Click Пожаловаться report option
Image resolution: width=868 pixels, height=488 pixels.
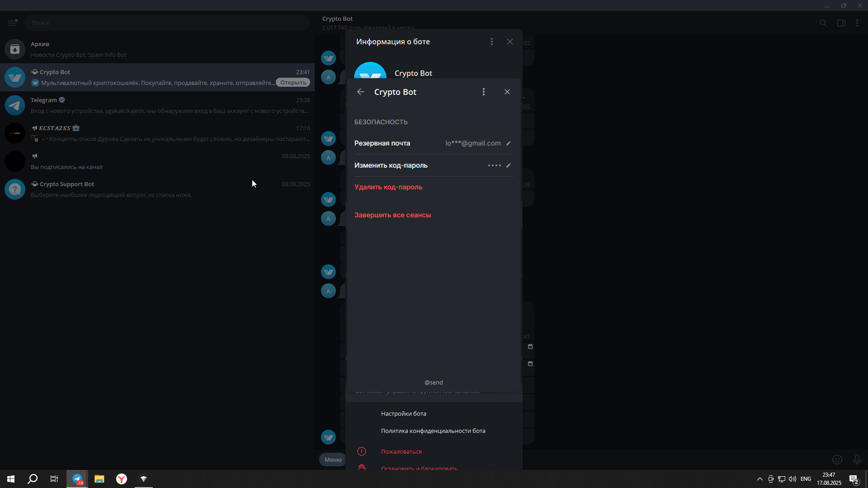point(401,451)
